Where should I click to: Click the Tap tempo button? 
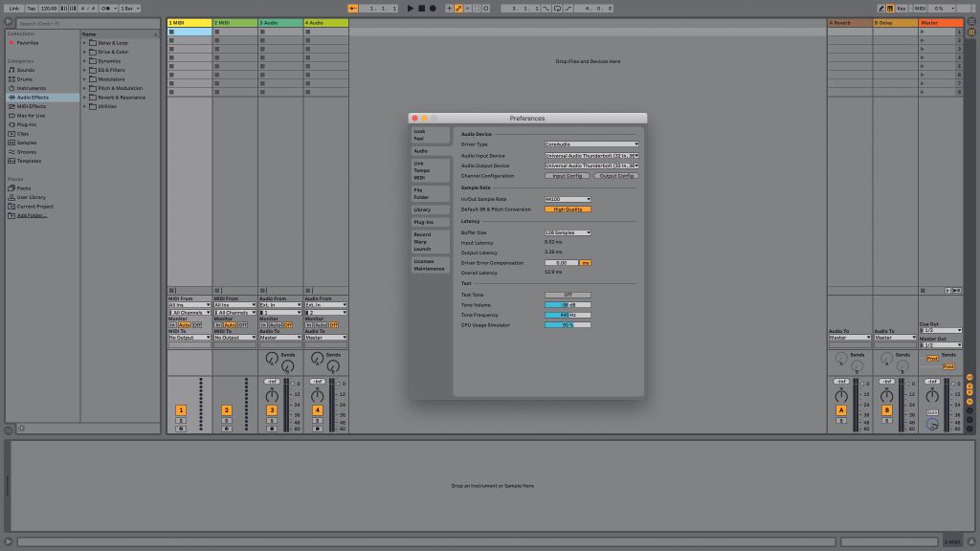[x=32, y=6]
